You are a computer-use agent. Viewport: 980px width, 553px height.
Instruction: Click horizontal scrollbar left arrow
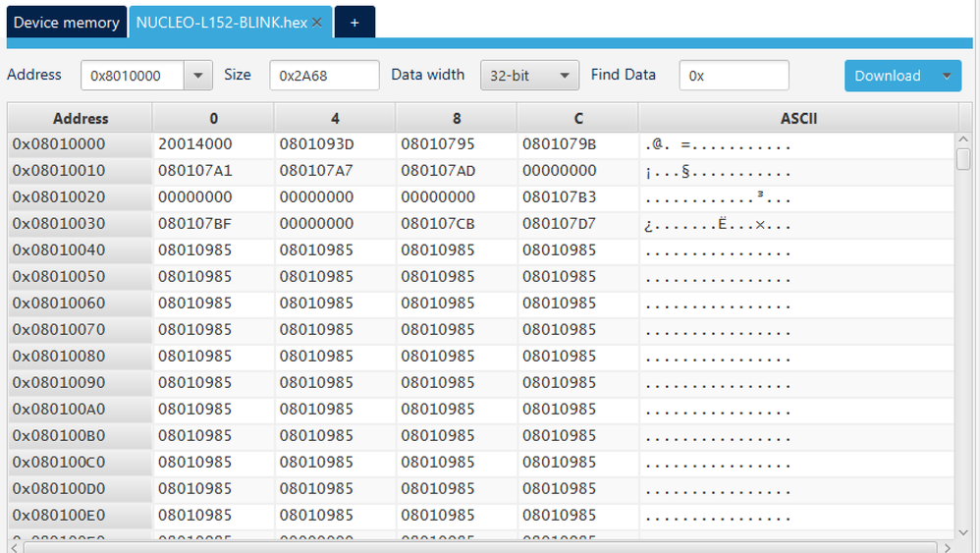(15, 547)
